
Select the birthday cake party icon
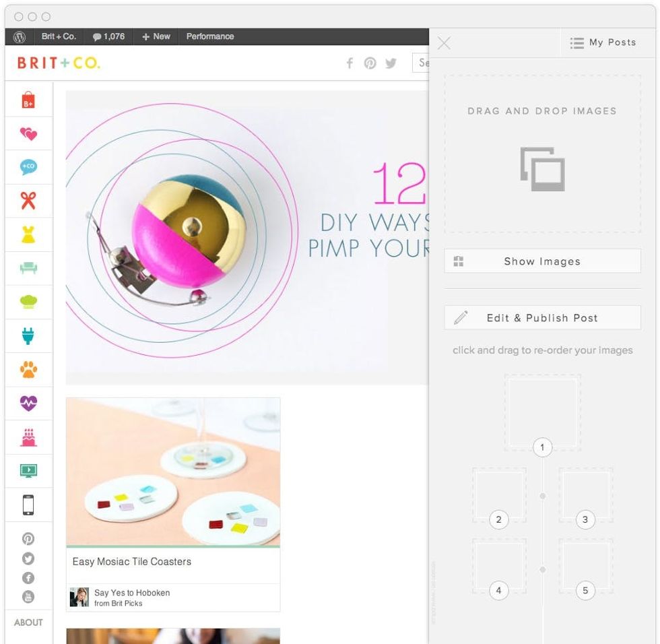[x=28, y=437]
